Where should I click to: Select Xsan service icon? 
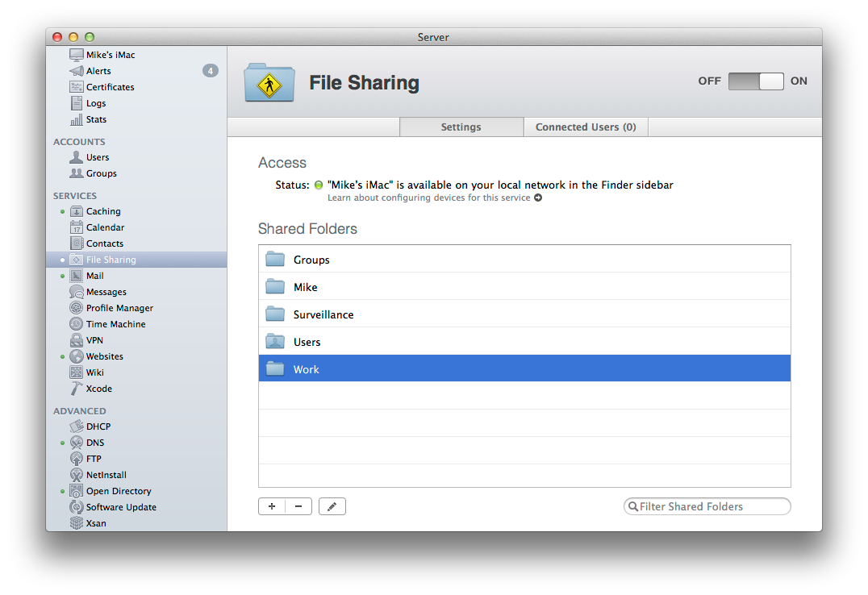[77, 522]
